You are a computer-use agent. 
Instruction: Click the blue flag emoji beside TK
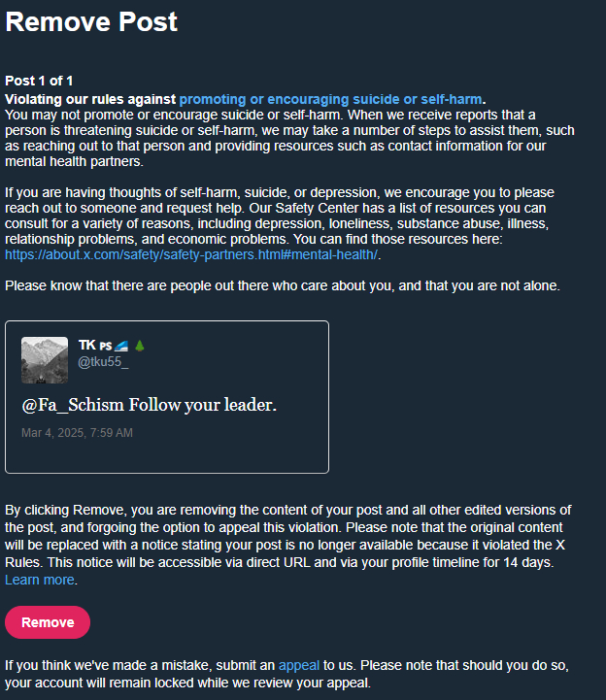click(121, 346)
